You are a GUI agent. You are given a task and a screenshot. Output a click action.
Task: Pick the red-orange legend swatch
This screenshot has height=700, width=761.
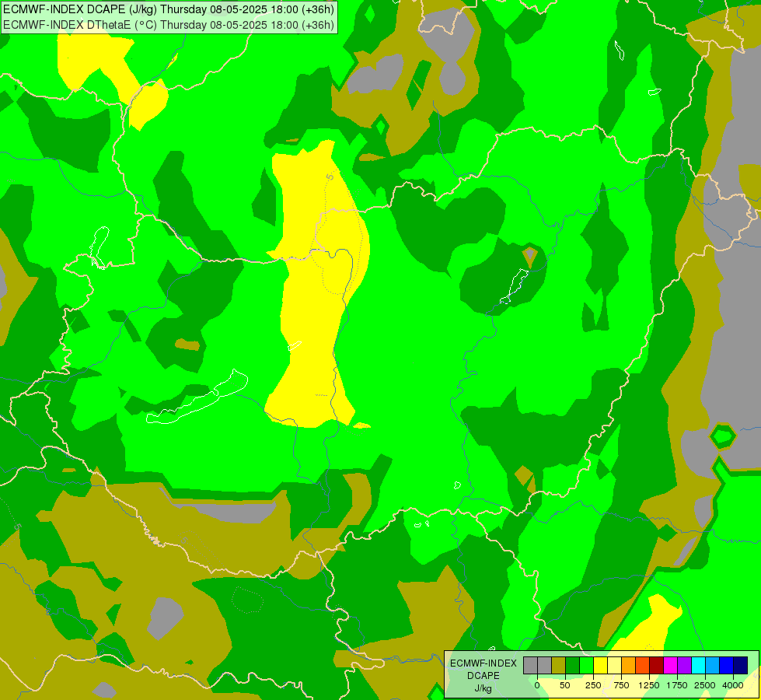[643, 666]
